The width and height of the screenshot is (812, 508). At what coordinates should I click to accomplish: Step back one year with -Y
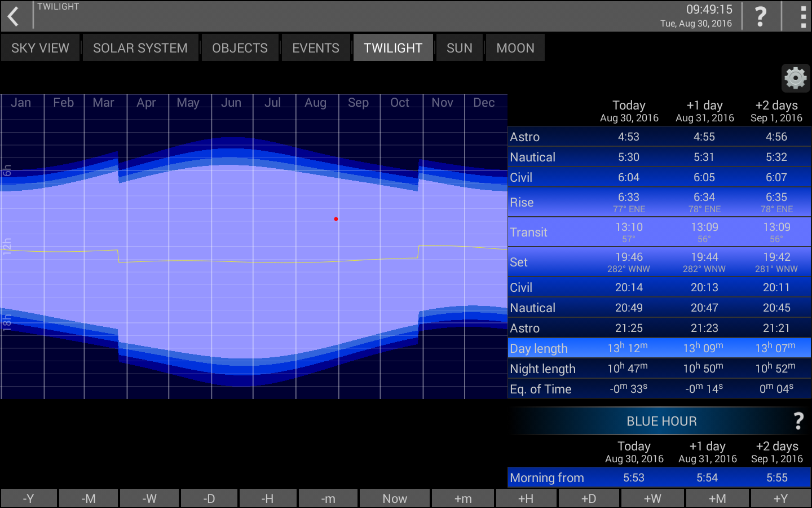point(29,498)
